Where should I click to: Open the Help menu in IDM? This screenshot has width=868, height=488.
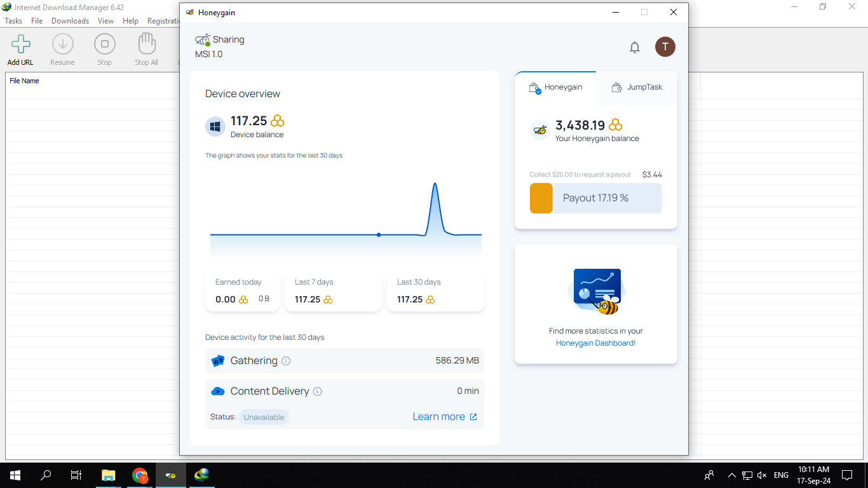tap(130, 21)
